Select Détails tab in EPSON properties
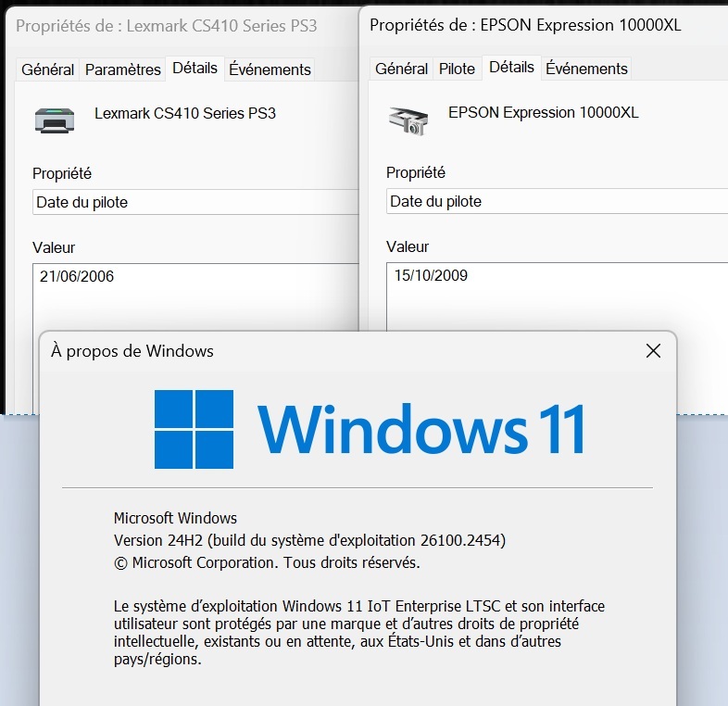Viewport: 728px width, 706px height. [x=511, y=68]
